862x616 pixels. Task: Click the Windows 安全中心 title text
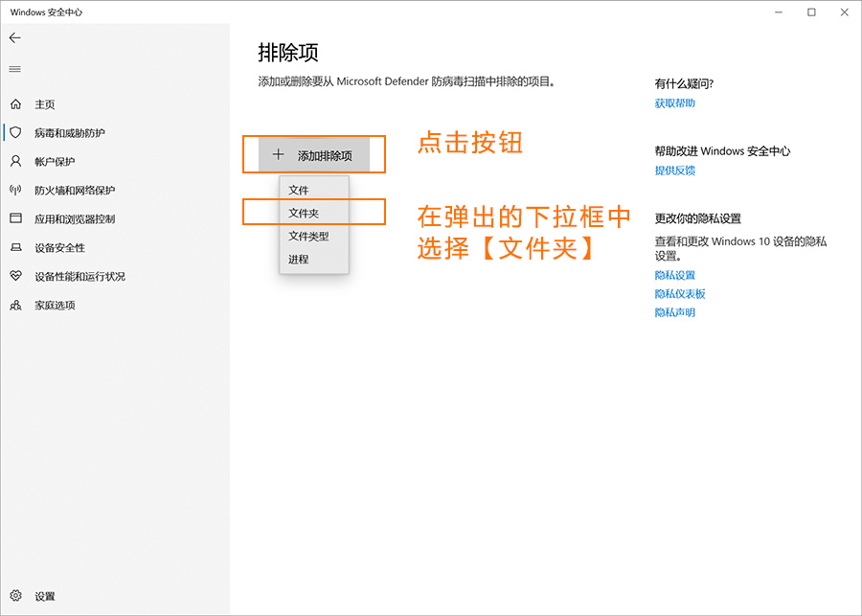pyautogui.click(x=46, y=12)
